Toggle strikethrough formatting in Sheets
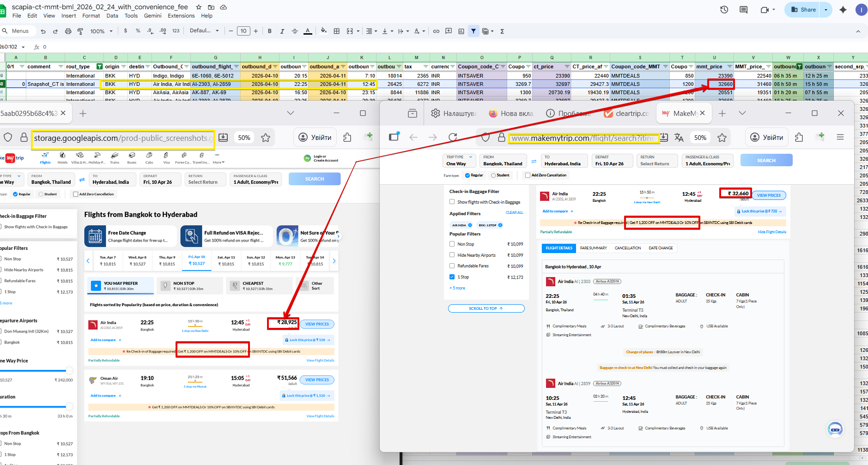 (x=295, y=31)
